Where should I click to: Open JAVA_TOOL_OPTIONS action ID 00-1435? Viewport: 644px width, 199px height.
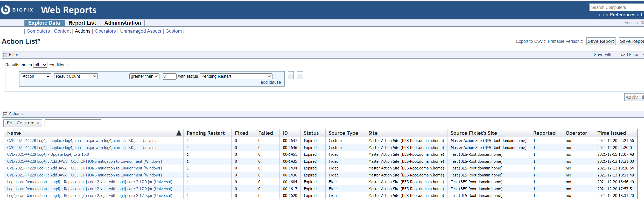click(85, 161)
